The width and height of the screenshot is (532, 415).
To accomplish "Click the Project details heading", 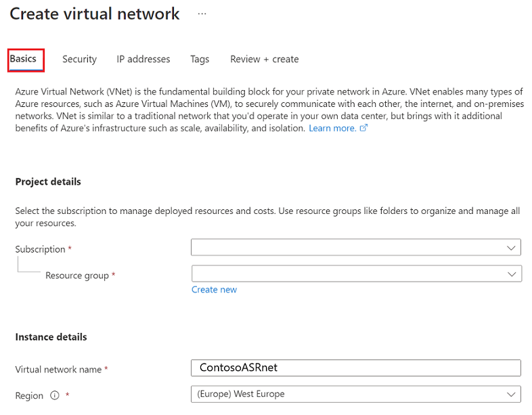I will point(48,182).
